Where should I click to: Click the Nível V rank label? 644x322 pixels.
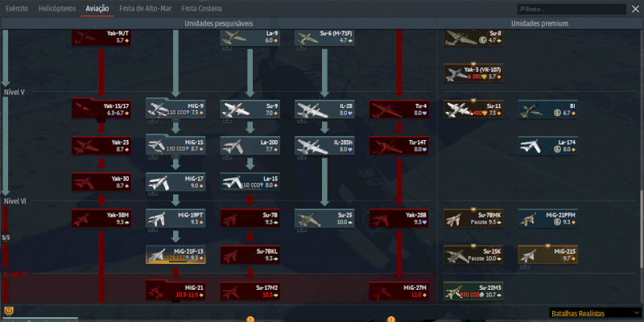(14, 92)
